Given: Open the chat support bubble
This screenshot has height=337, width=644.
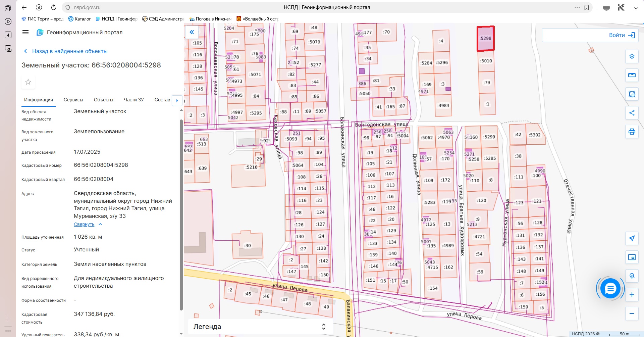Looking at the screenshot, I should tap(610, 288).
